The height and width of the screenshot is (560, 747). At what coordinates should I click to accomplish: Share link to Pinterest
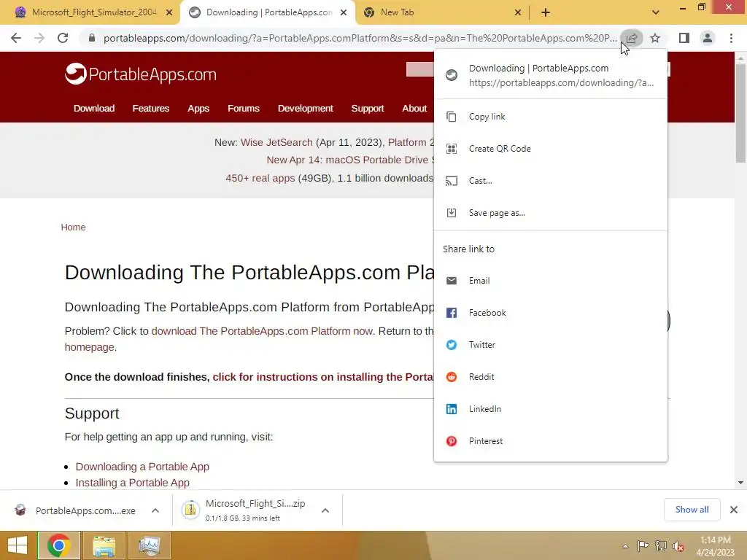[x=551, y=441]
